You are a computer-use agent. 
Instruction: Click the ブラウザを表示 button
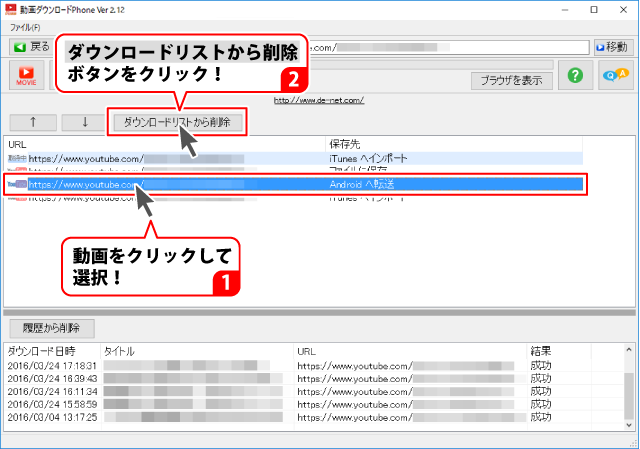[511, 81]
